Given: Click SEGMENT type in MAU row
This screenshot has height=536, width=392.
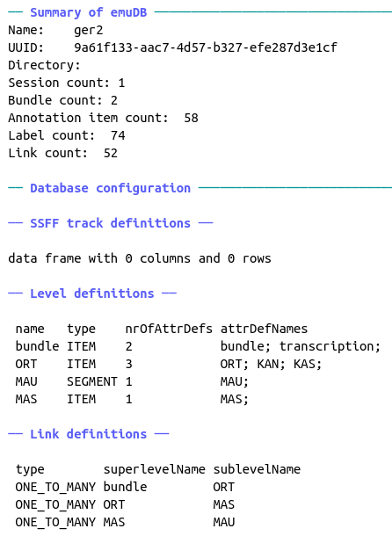Looking at the screenshot, I should point(92,381).
